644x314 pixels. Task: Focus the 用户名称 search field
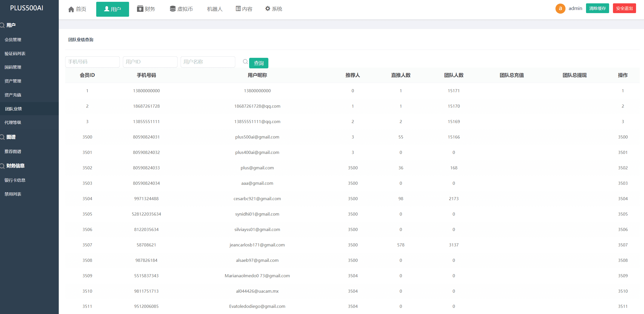[x=208, y=62]
